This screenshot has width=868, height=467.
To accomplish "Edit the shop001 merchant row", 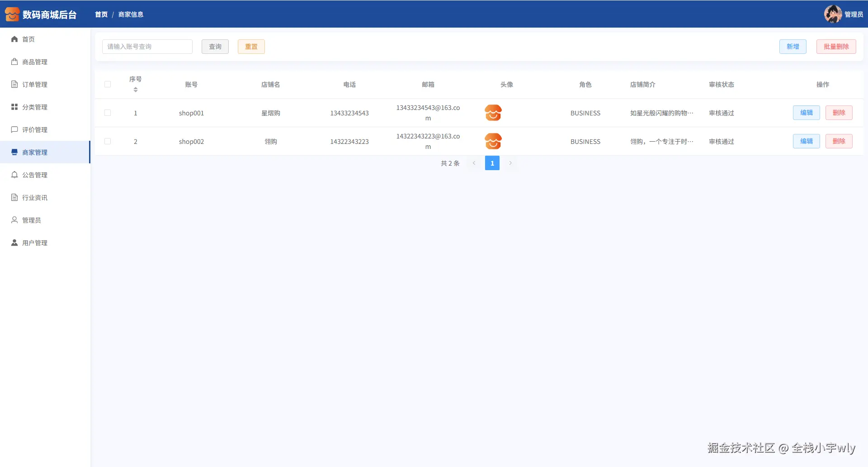I will click(807, 113).
